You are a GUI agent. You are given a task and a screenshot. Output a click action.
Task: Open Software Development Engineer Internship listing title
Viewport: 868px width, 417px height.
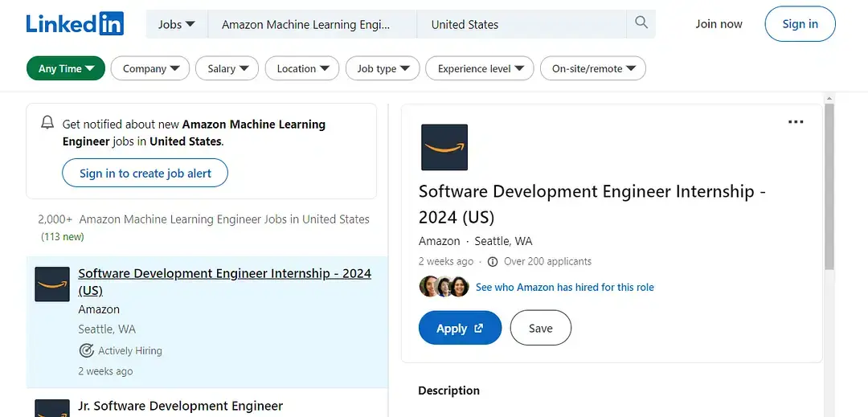click(224, 281)
